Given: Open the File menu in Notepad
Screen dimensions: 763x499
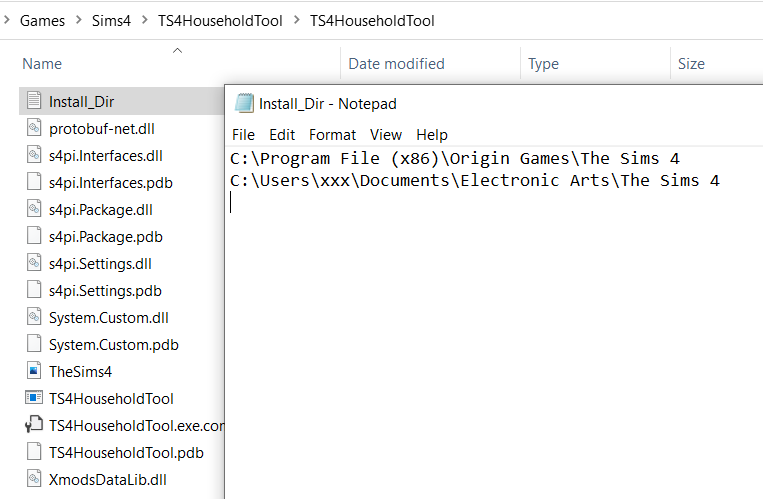Looking at the screenshot, I should pyautogui.click(x=243, y=135).
